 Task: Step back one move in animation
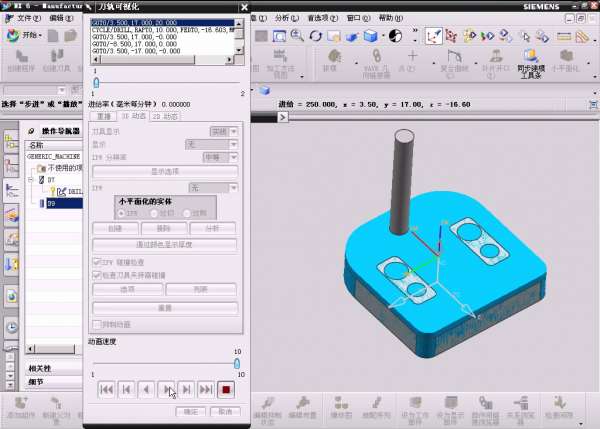click(126, 390)
